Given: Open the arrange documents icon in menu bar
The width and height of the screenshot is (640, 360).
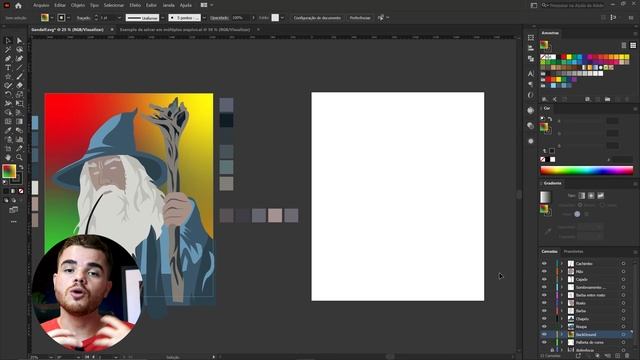Looking at the screenshot, I should point(204,5).
